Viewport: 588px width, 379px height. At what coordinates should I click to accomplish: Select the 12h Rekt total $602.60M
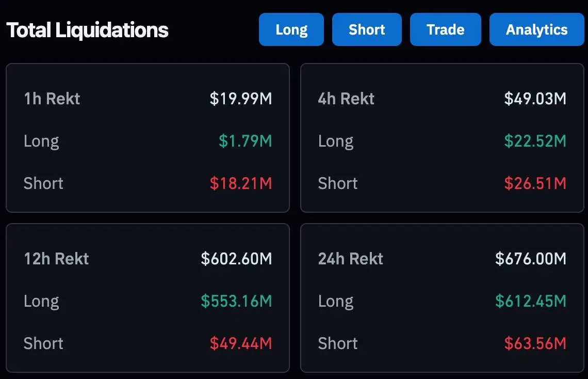tap(236, 259)
